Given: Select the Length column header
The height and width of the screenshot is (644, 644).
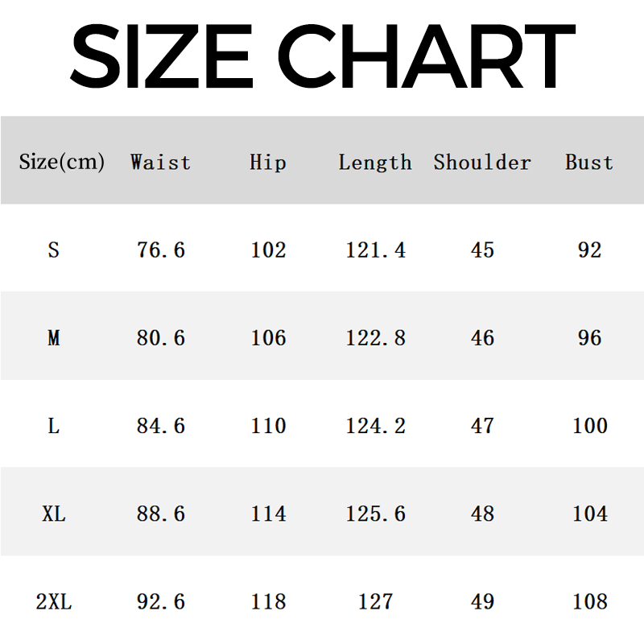Looking at the screenshot, I should [x=375, y=162].
